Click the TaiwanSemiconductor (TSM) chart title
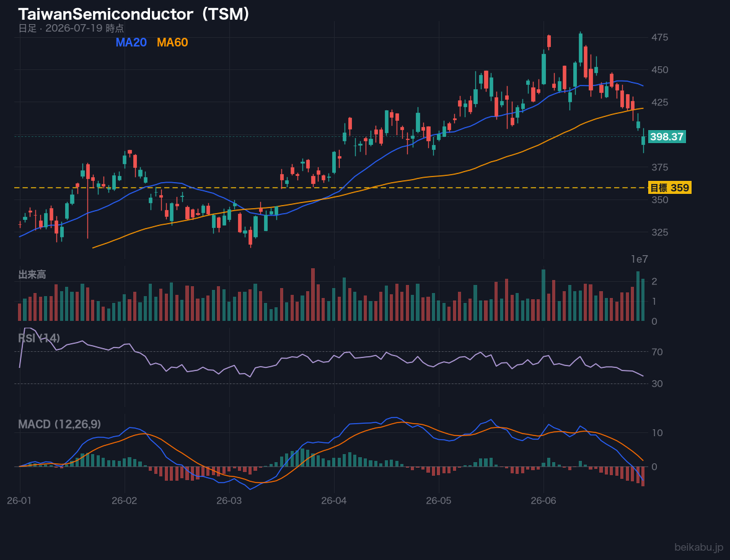Image resolution: width=730 pixels, height=560 pixels. (x=134, y=14)
